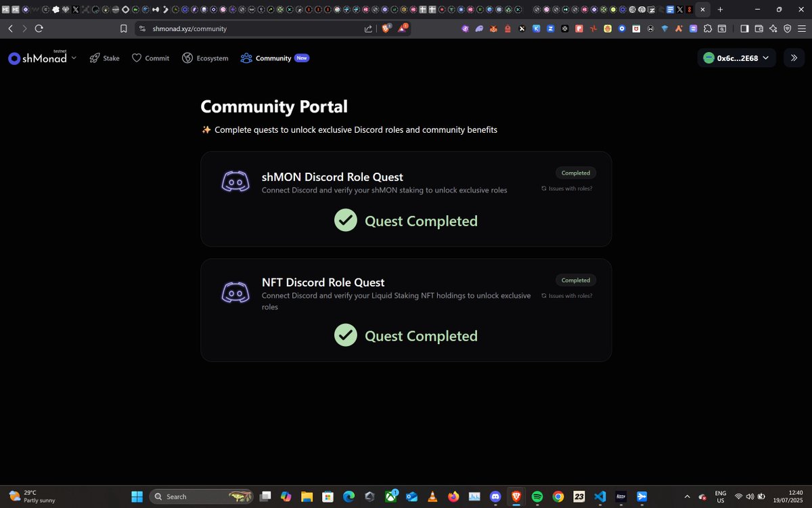Click Discord icon of NFT Role Quest

[236, 293]
